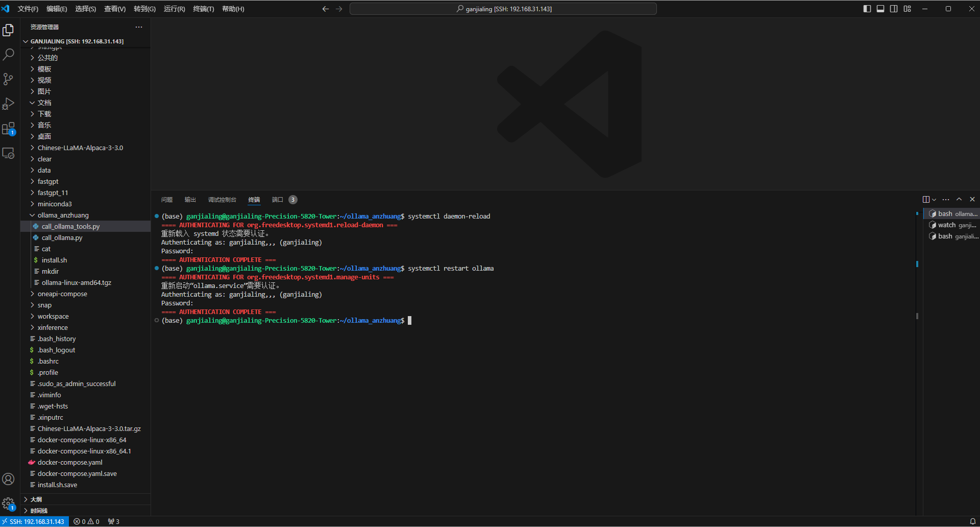Open 查看(V) menu
Viewport: 980px width, 527px height.
tap(115, 9)
